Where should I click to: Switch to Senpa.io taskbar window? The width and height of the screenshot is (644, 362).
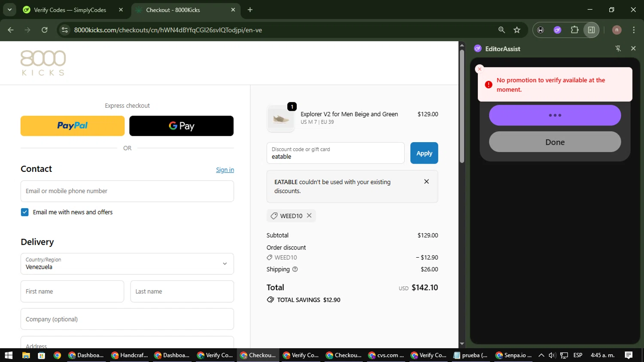coord(513,355)
